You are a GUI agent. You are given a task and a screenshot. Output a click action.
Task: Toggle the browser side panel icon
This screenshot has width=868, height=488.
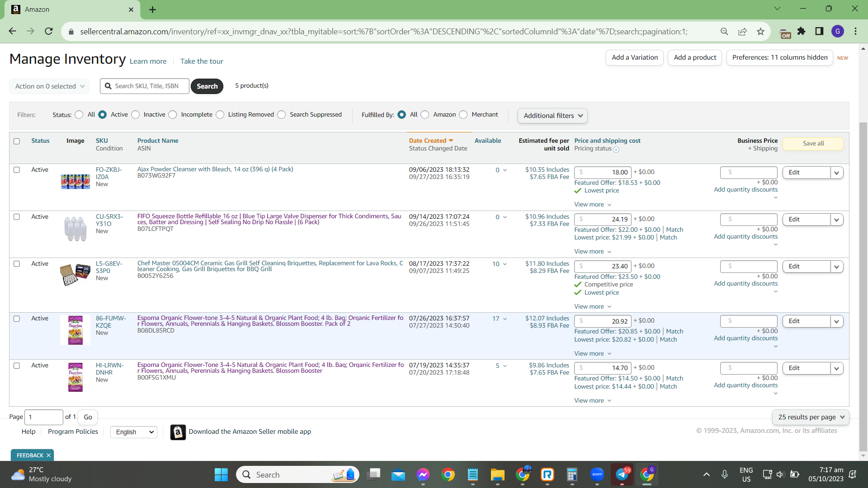819,31
